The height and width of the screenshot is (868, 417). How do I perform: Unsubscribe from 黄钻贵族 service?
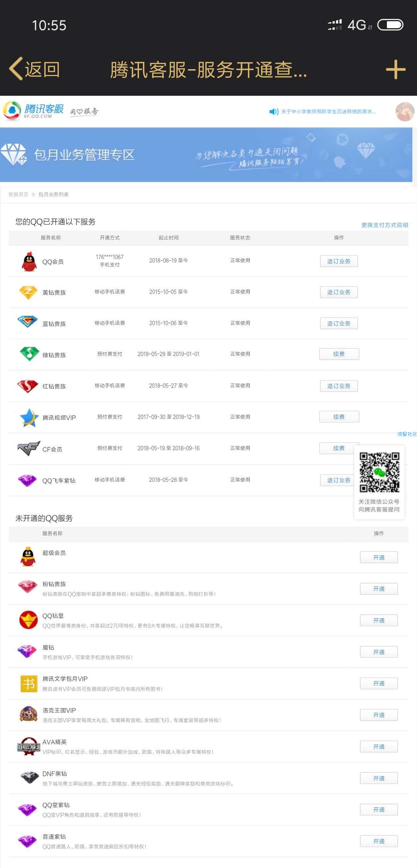click(339, 292)
